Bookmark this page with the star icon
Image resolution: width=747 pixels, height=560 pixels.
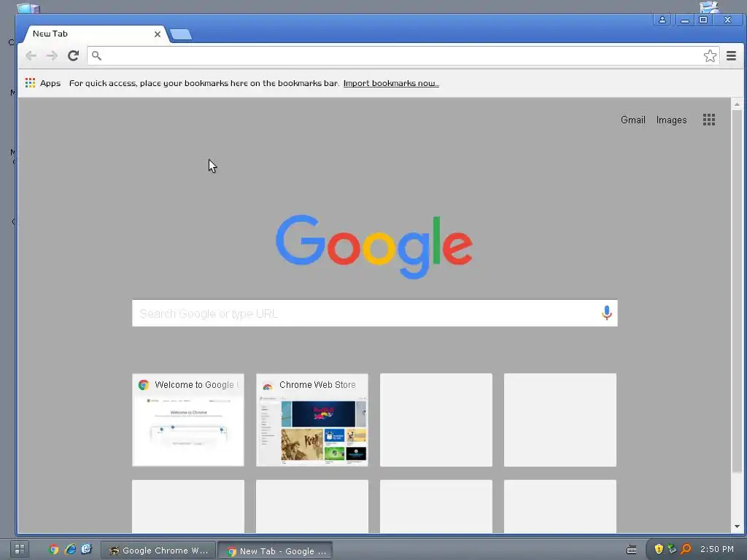[710, 55]
